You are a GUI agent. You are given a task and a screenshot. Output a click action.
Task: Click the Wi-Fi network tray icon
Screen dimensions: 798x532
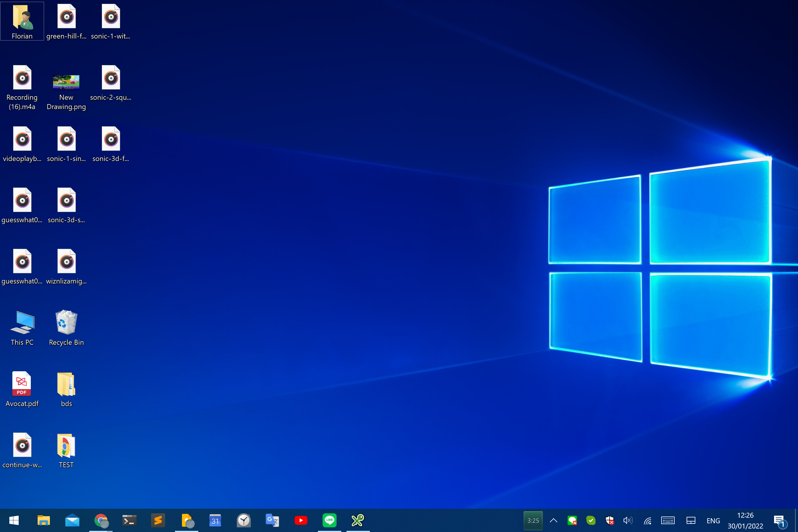click(647, 520)
